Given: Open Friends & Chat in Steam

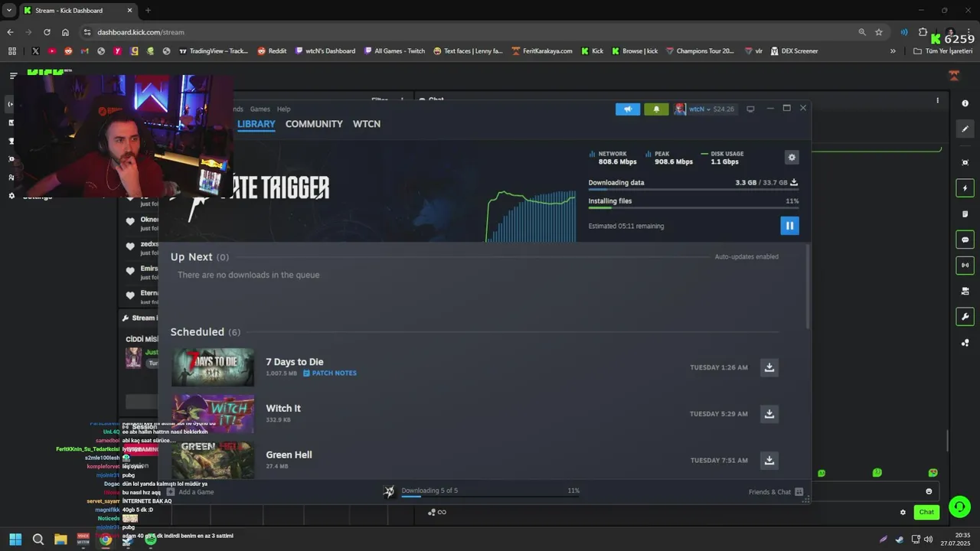Looking at the screenshot, I should 776,492.
